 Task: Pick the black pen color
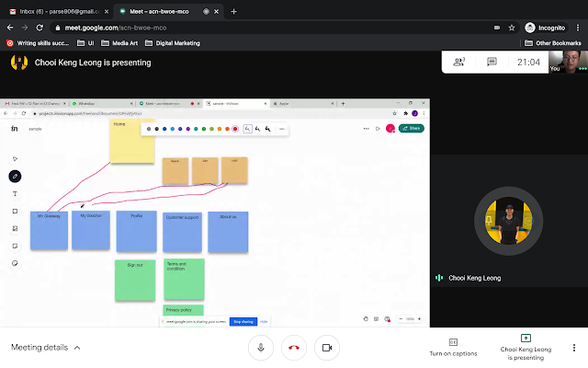click(157, 129)
